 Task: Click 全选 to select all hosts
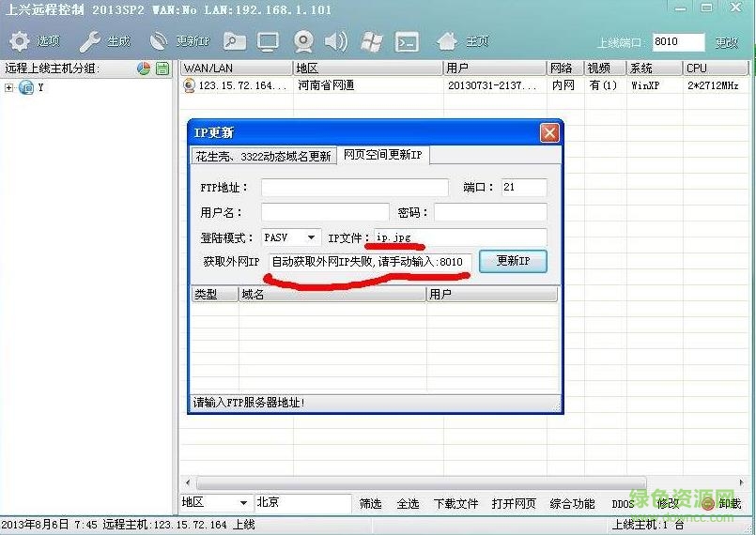pyautogui.click(x=408, y=504)
